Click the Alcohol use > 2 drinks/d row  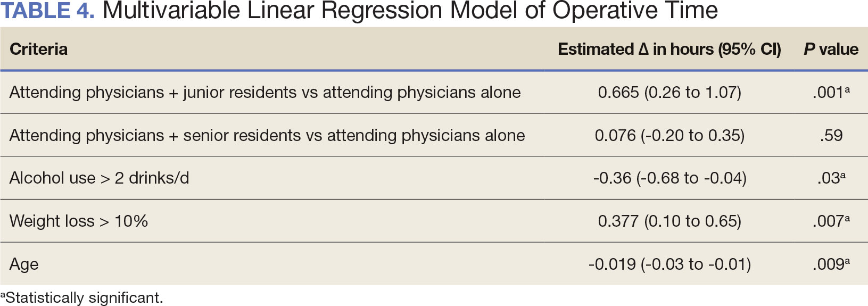(434, 178)
